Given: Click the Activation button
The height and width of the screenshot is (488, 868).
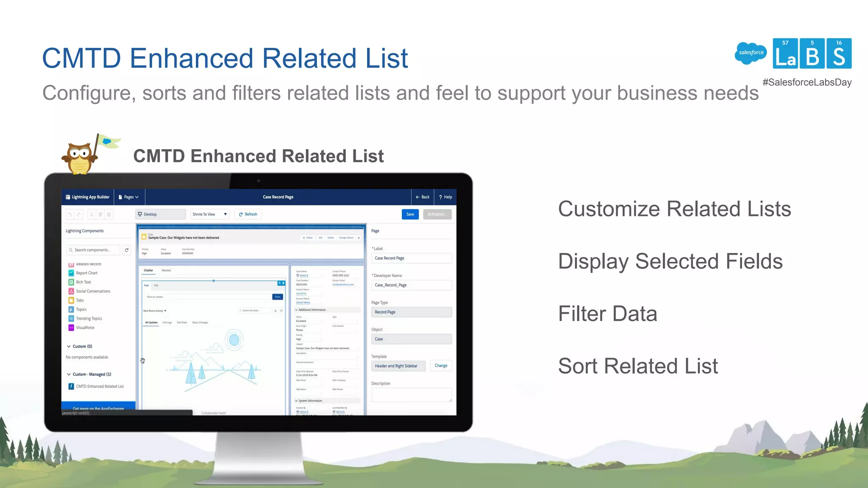Looking at the screenshot, I should [436, 214].
